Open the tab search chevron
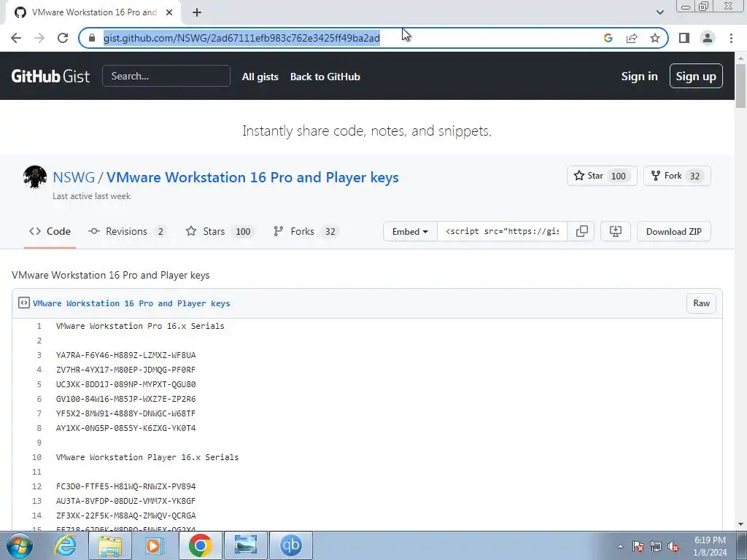 659,12
